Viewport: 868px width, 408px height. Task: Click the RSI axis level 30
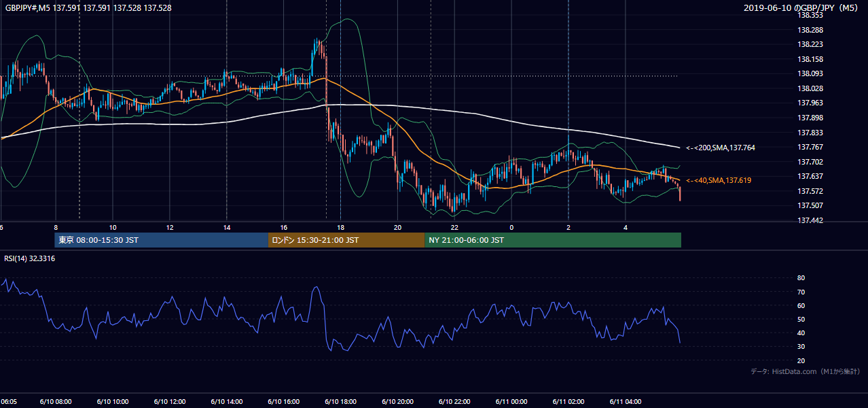801,346
